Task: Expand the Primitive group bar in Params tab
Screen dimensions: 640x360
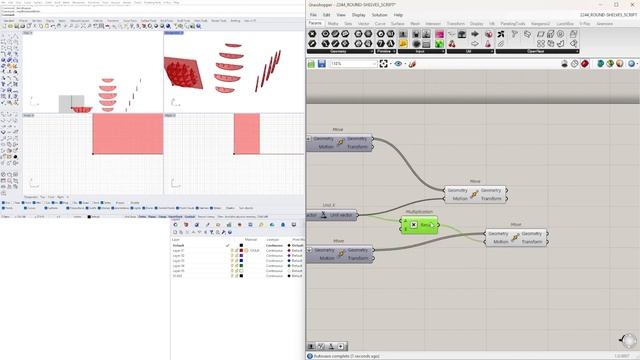Action: [386, 51]
